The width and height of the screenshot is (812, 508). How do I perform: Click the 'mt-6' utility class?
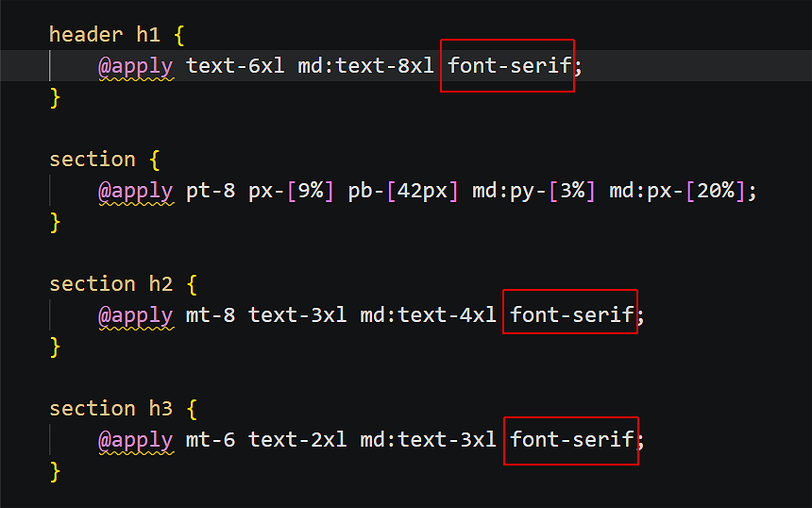click(x=211, y=440)
